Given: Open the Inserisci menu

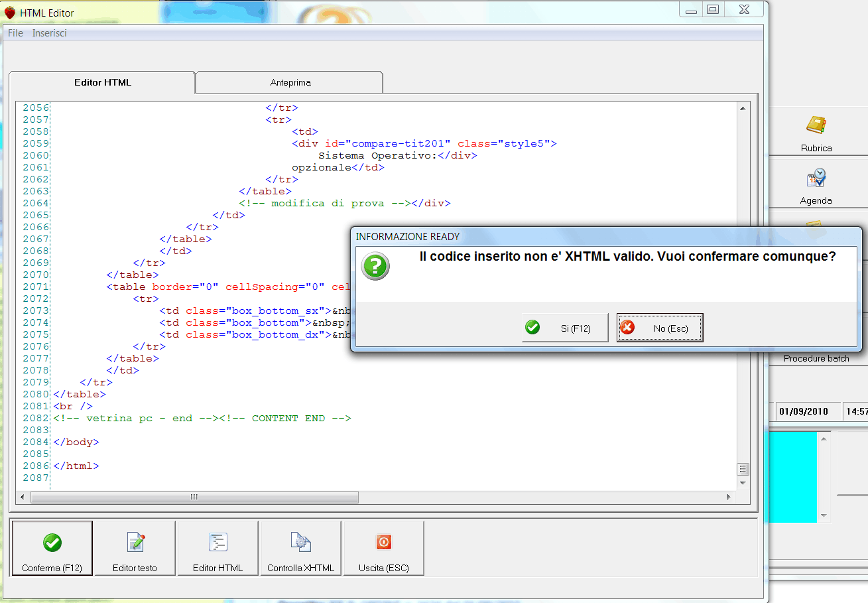Looking at the screenshot, I should click(x=50, y=33).
